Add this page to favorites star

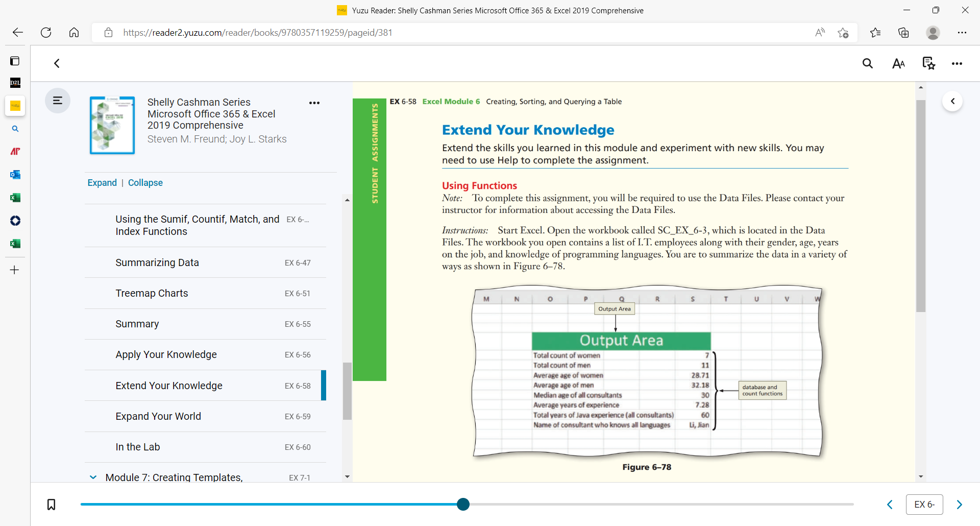pyautogui.click(x=843, y=33)
